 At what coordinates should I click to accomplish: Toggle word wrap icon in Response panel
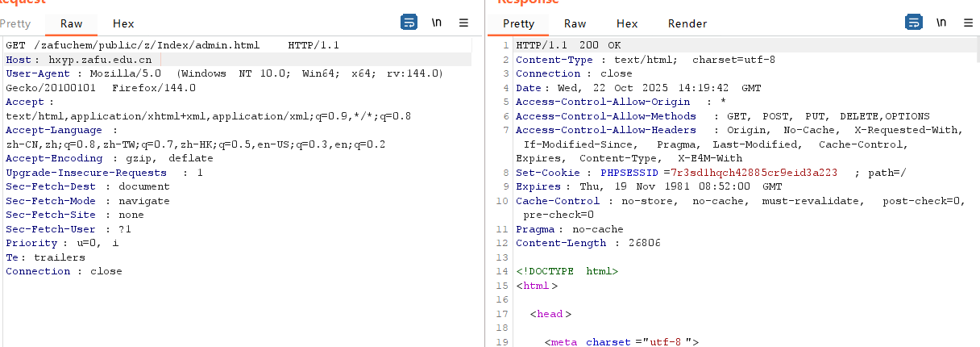(914, 23)
